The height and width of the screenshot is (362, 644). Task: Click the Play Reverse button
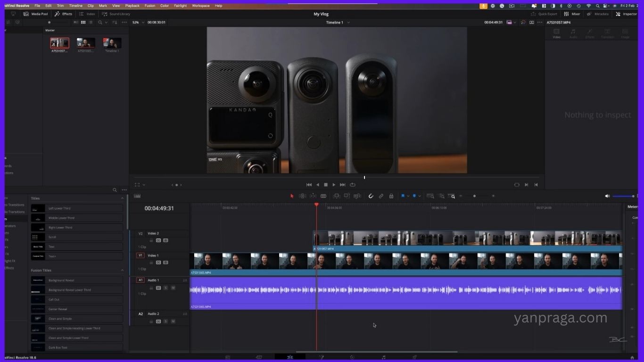click(317, 185)
